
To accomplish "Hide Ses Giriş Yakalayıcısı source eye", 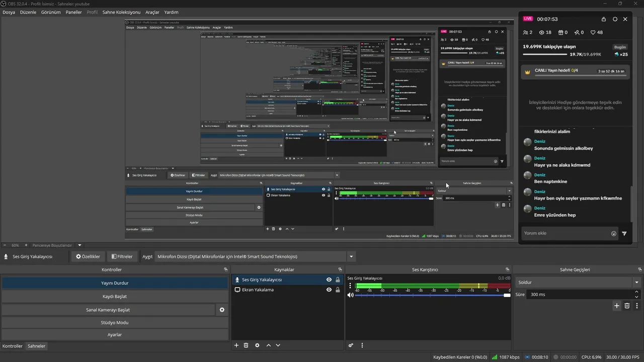I will [x=329, y=280].
